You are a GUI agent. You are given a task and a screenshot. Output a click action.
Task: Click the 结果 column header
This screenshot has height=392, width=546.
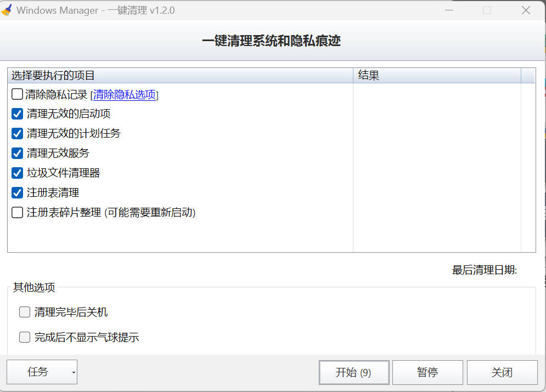(437, 76)
